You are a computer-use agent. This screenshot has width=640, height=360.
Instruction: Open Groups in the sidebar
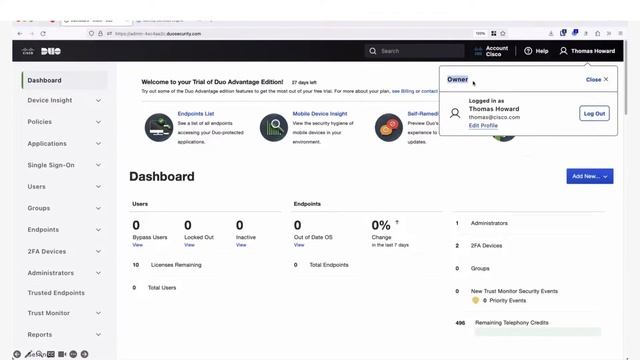(x=39, y=208)
